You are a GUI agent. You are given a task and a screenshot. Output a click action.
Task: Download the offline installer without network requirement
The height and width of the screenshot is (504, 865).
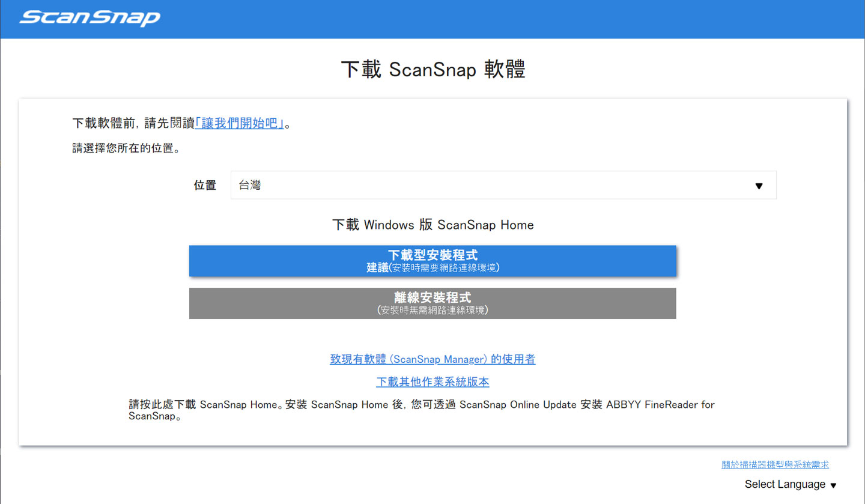(x=432, y=303)
